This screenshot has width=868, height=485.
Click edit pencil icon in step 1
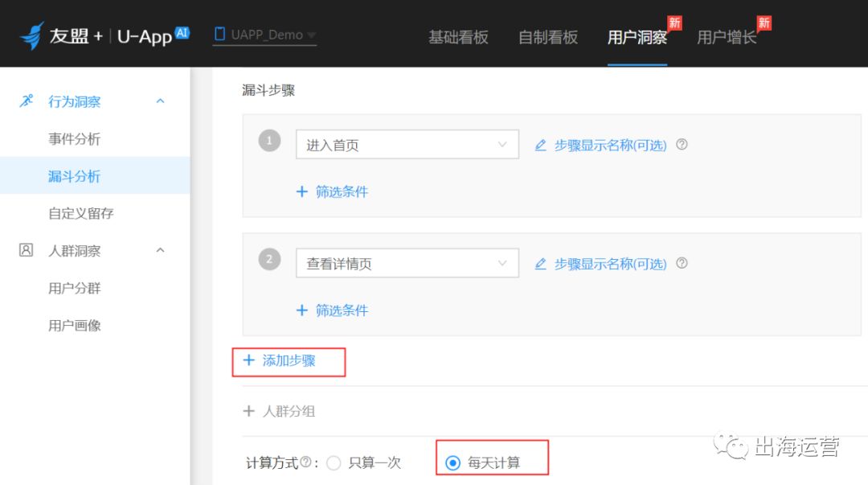[541, 146]
